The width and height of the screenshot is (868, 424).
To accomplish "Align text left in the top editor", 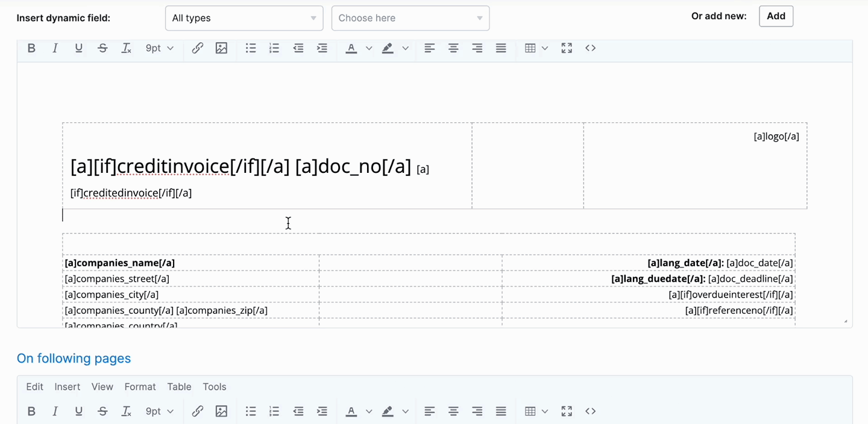I will 429,48.
